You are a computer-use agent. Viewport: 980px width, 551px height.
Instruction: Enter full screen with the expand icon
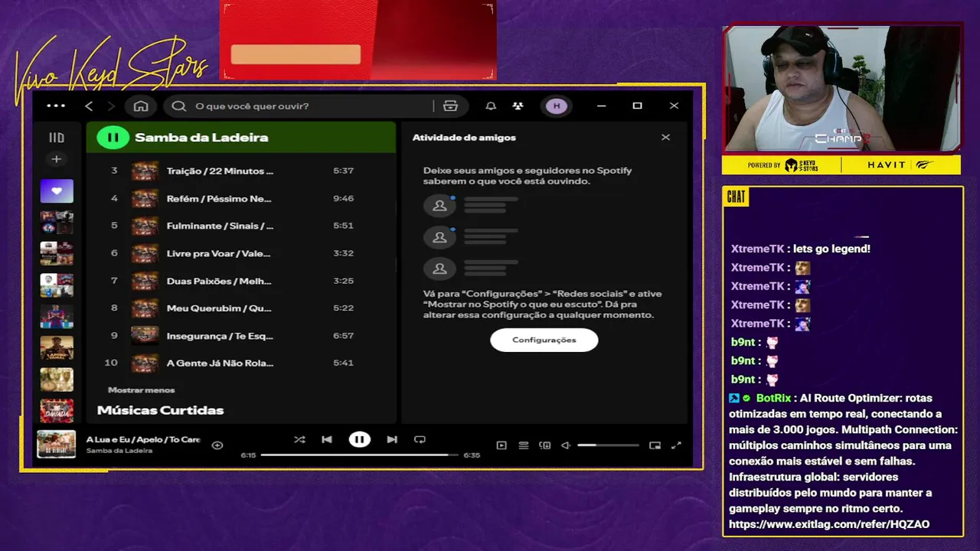(x=676, y=445)
